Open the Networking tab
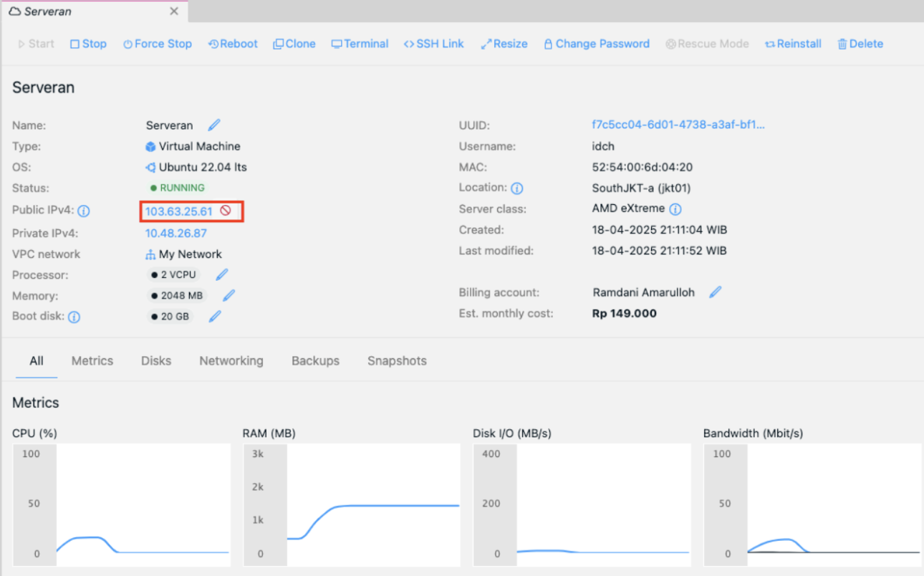 [x=231, y=361]
